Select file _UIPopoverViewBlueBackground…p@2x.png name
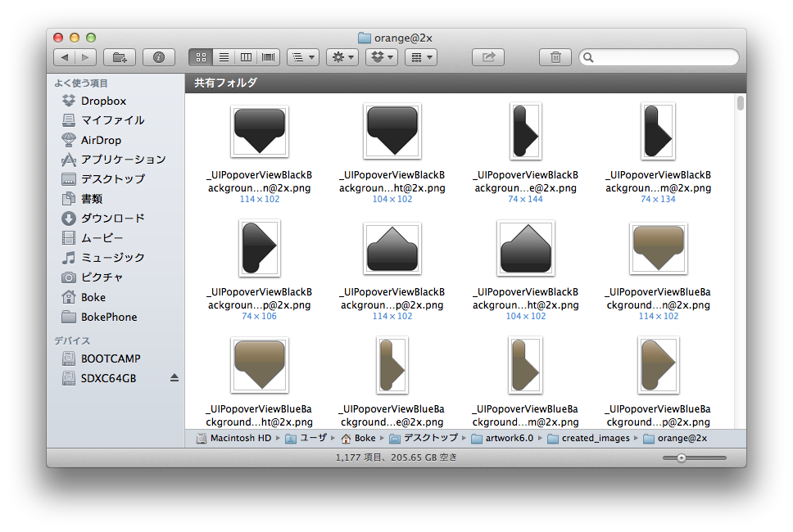Viewport: 793px width, 532px height. 658,415
